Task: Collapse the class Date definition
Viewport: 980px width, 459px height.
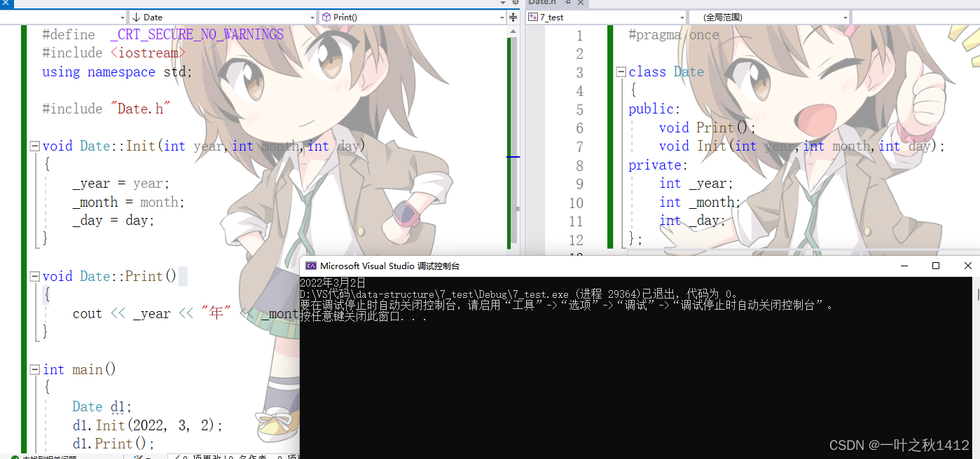Action: (x=621, y=72)
